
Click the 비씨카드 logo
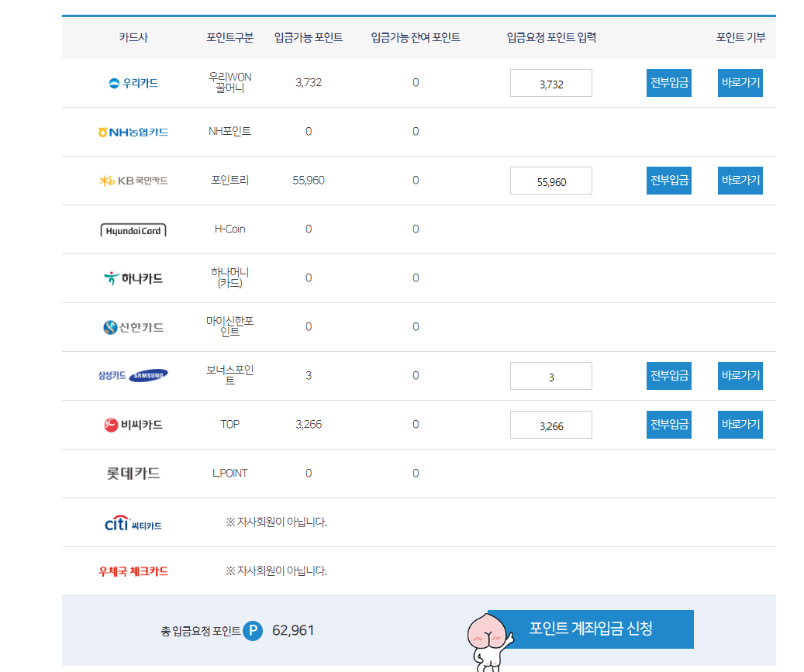point(133,425)
